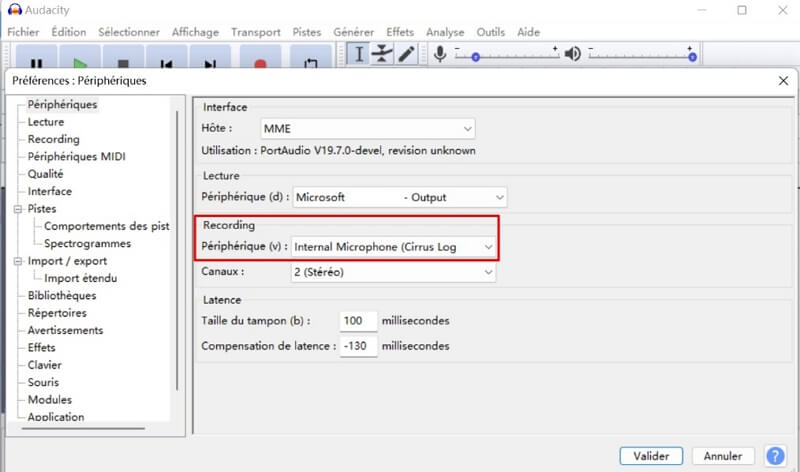Click the red Record button
Image resolution: width=800 pixels, height=472 pixels.
tap(260, 57)
